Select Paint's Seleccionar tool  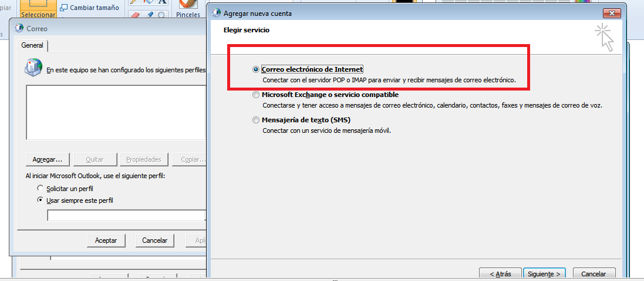tap(38, 9)
